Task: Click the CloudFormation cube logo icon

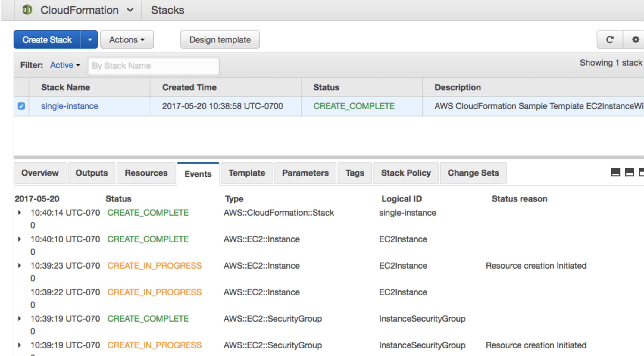Action: click(x=27, y=10)
